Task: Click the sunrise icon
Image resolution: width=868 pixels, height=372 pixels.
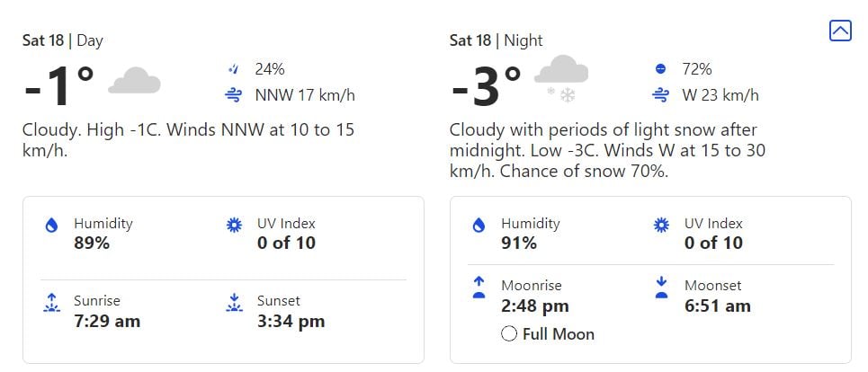Action: click(51, 303)
